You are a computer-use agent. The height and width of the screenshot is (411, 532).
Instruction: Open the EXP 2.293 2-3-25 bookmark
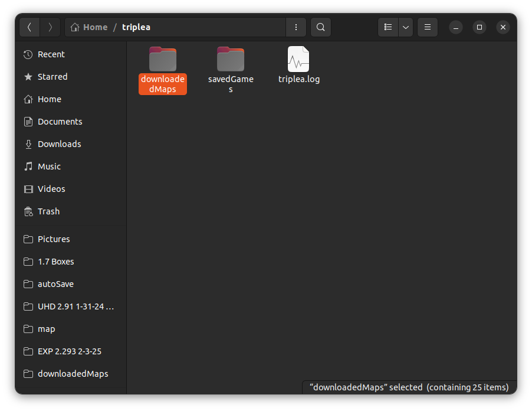pos(71,351)
